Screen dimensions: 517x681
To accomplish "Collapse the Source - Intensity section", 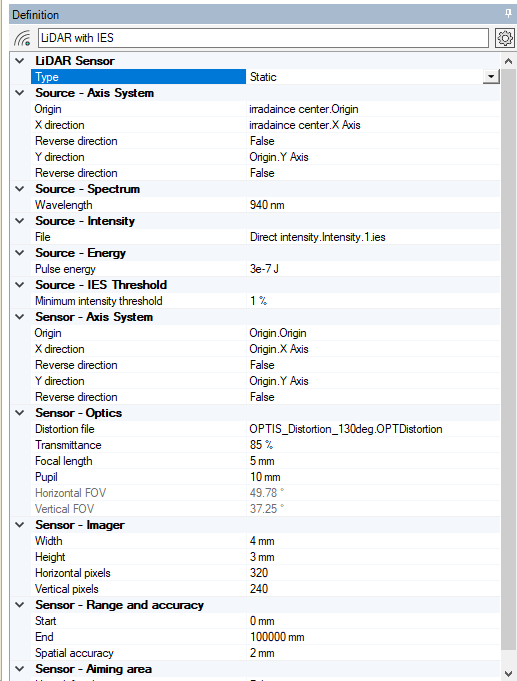I will point(20,221).
